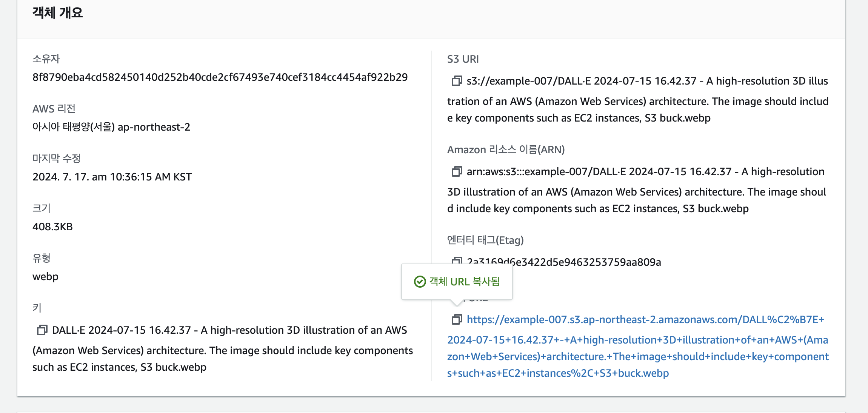Click the copy icon next to object URL

click(x=457, y=319)
